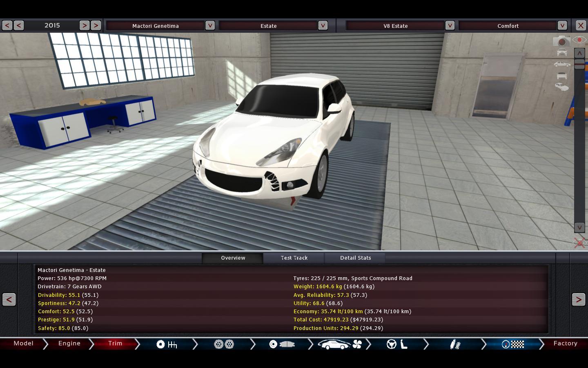Take a screenshot with camera icon
Screen dimensions: 588x368
pos(561,41)
